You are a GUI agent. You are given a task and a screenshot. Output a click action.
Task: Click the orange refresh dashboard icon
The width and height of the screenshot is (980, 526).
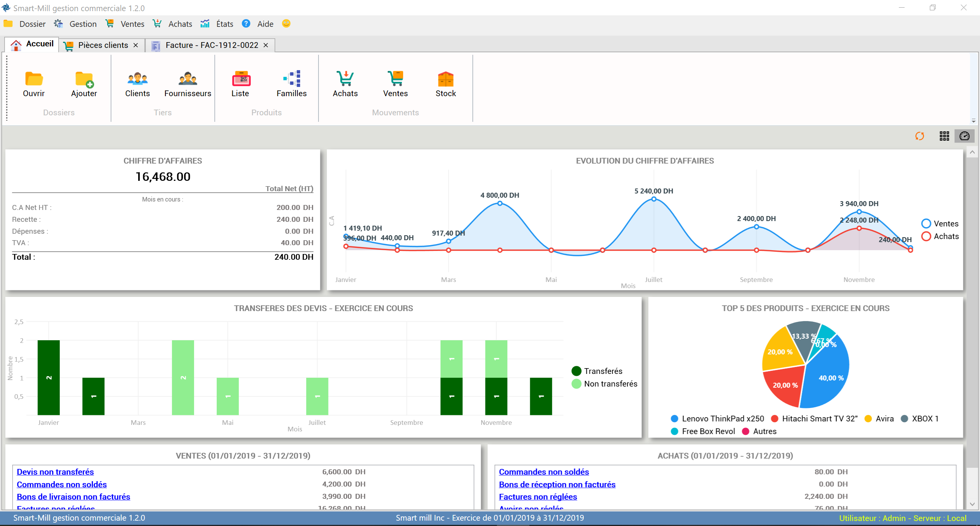click(x=920, y=136)
